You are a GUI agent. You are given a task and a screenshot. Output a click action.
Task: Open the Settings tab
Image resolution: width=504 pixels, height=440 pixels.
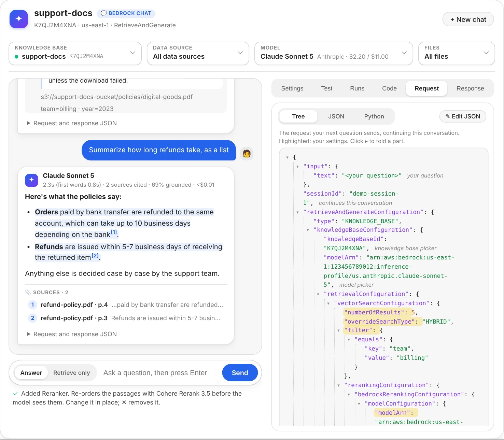[x=292, y=88]
